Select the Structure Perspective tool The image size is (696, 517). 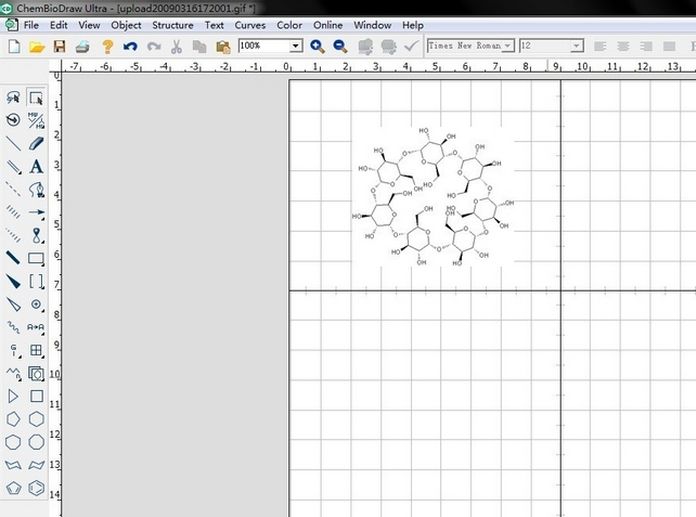pos(13,120)
